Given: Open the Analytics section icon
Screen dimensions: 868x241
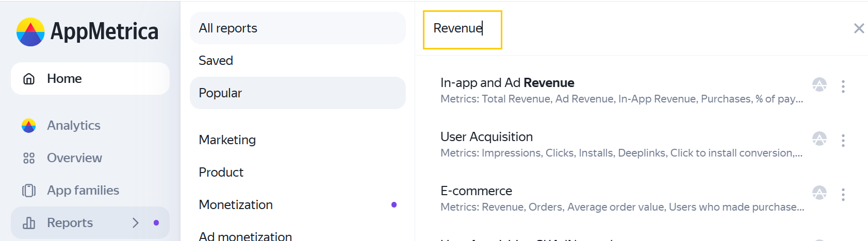Looking at the screenshot, I should [x=29, y=125].
